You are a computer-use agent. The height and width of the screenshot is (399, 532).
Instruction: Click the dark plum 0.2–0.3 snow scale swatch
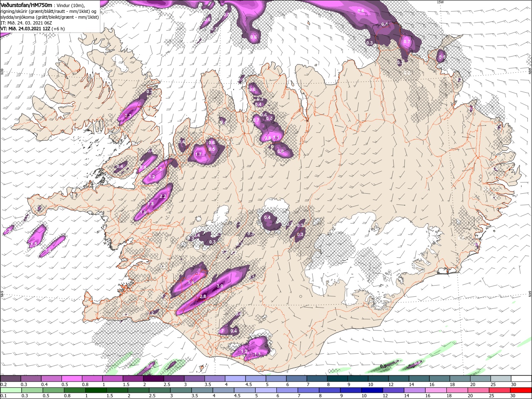[x=10, y=379]
